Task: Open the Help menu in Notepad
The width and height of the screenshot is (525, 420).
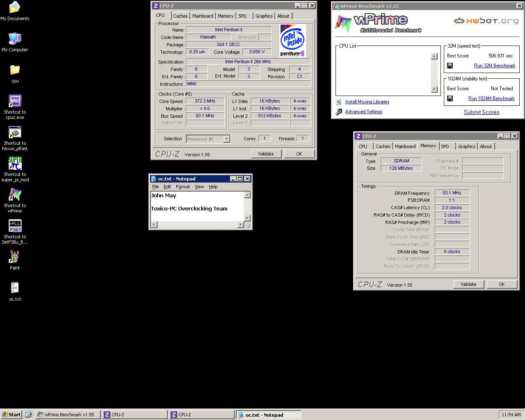Action: click(213, 187)
